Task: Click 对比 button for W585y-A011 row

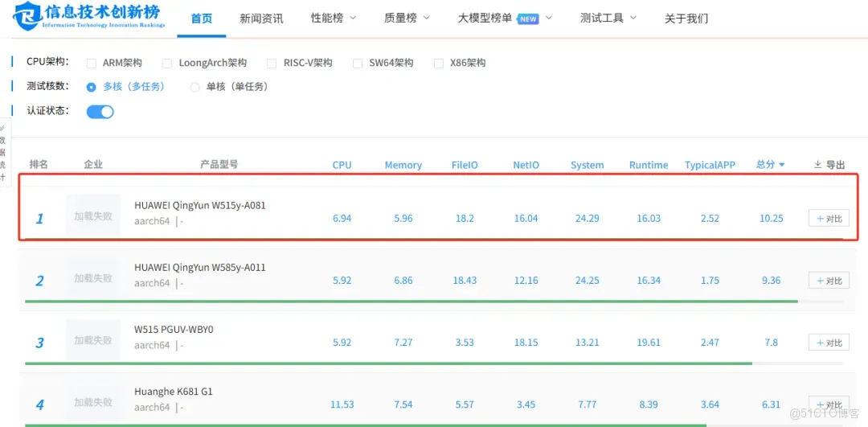Action: 829,280
